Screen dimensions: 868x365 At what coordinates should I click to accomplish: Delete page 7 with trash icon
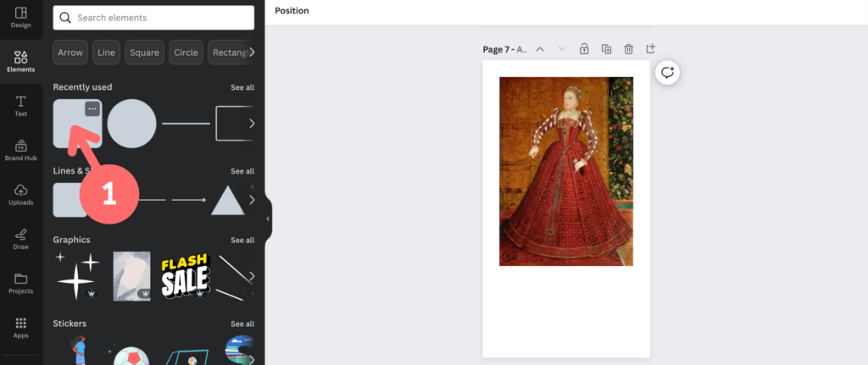point(628,49)
